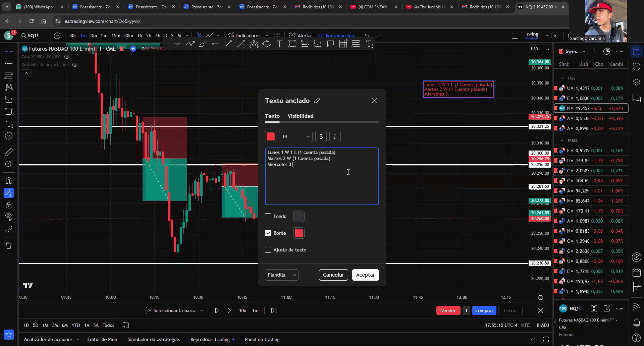Switch to the Visibilidad tab
Viewport: 644px width, 346px height.
[x=301, y=116]
